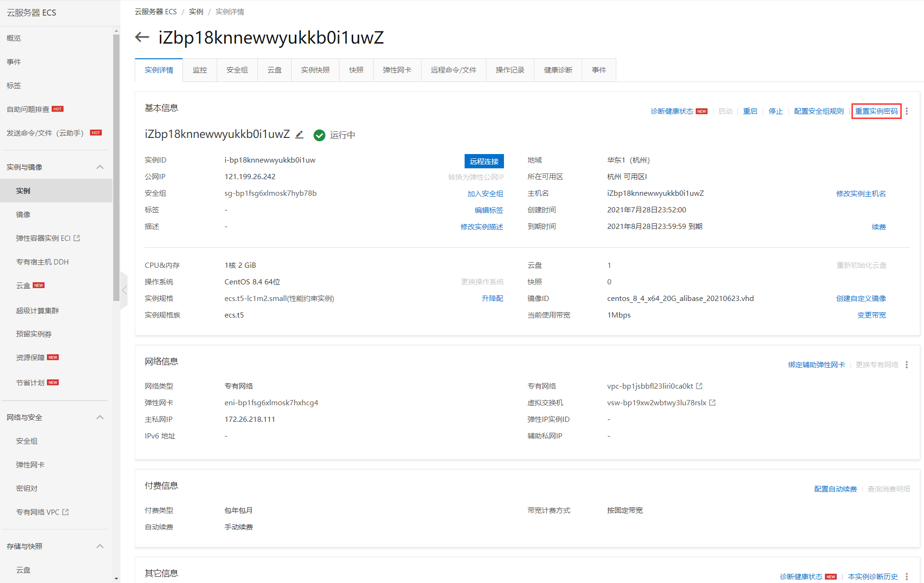This screenshot has height=583, width=924.
Task: Click 重置实例密码
Action: 876,111
